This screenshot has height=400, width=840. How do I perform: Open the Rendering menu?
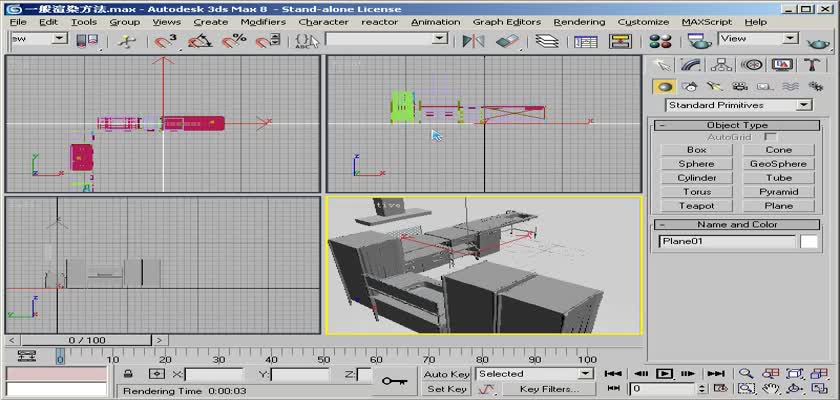579,21
